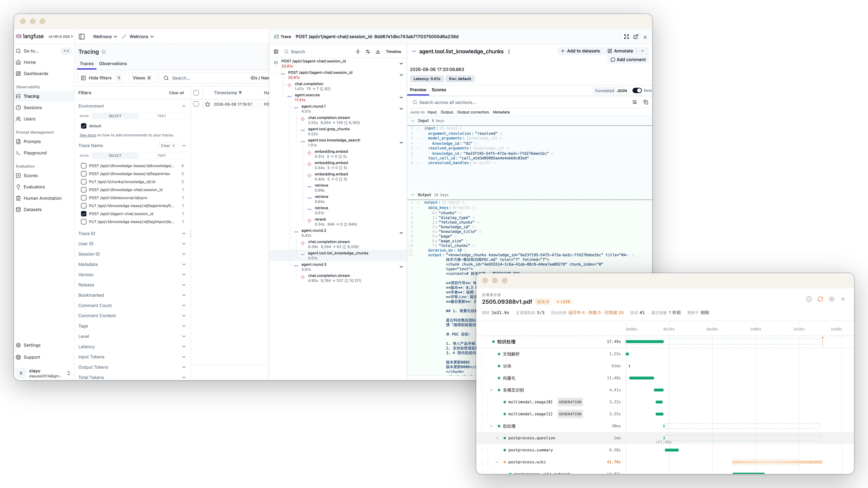Open the Annotate dropdown arrow

coord(643,51)
